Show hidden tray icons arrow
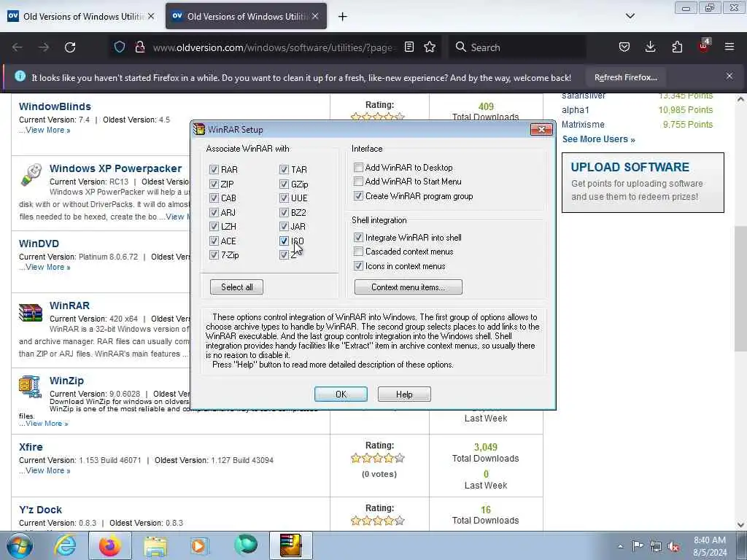Image resolution: width=747 pixels, height=560 pixels. [620, 546]
